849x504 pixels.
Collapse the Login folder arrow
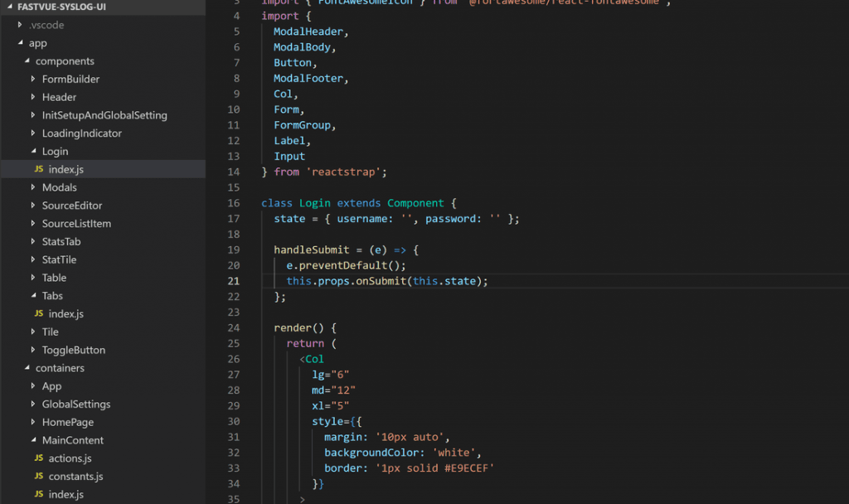click(33, 151)
